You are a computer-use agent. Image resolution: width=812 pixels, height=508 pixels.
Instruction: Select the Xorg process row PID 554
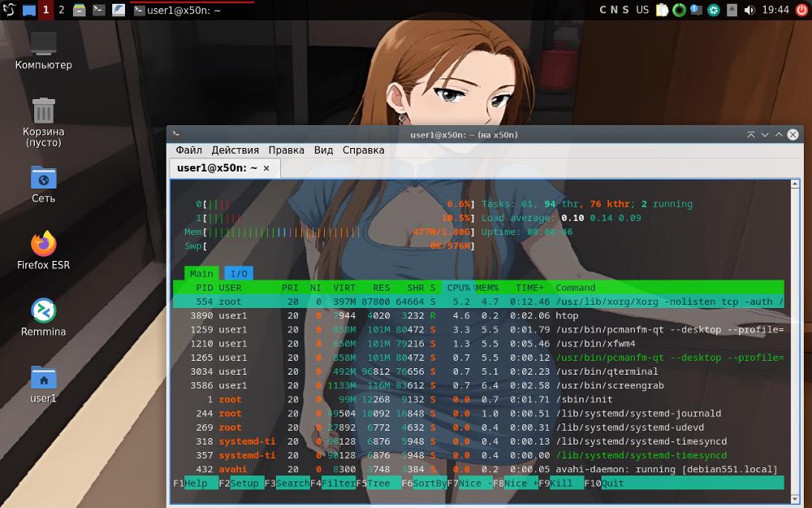pyautogui.click(x=478, y=302)
